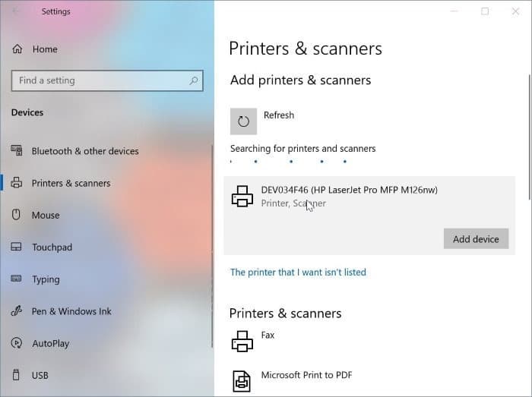Click the Home house icon
This screenshot has width=532, height=397.
click(x=17, y=49)
